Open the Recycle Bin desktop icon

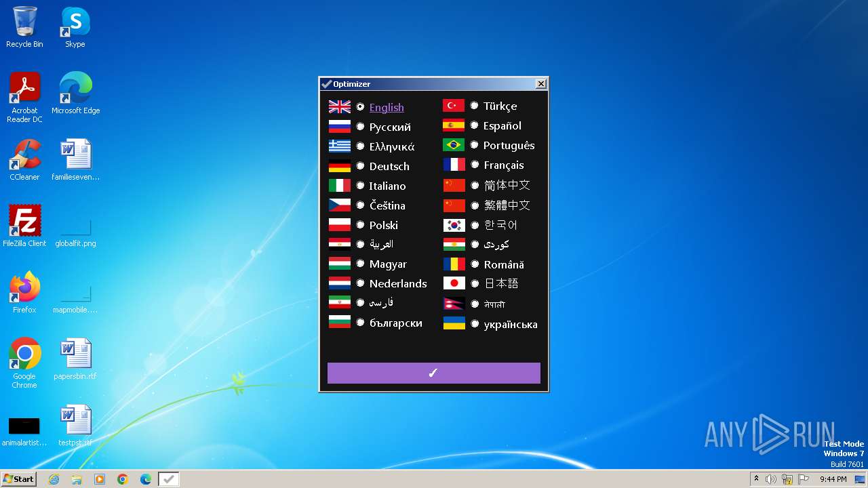24,27
